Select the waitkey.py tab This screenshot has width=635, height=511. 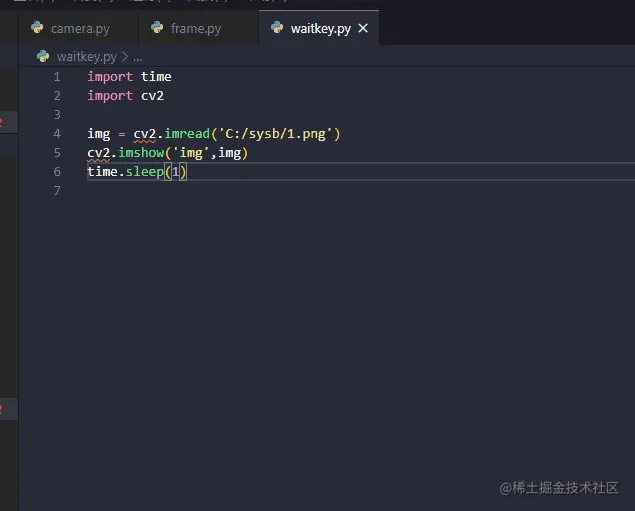coord(319,28)
